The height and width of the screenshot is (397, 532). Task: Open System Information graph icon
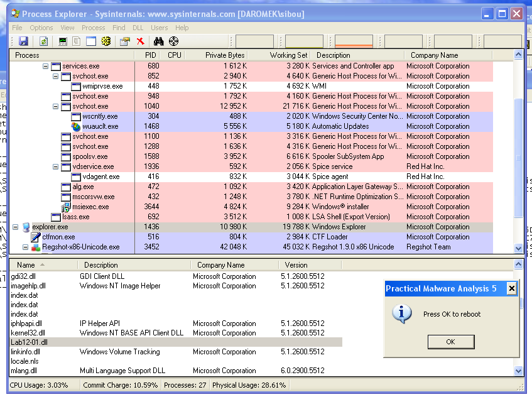(x=63, y=41)
